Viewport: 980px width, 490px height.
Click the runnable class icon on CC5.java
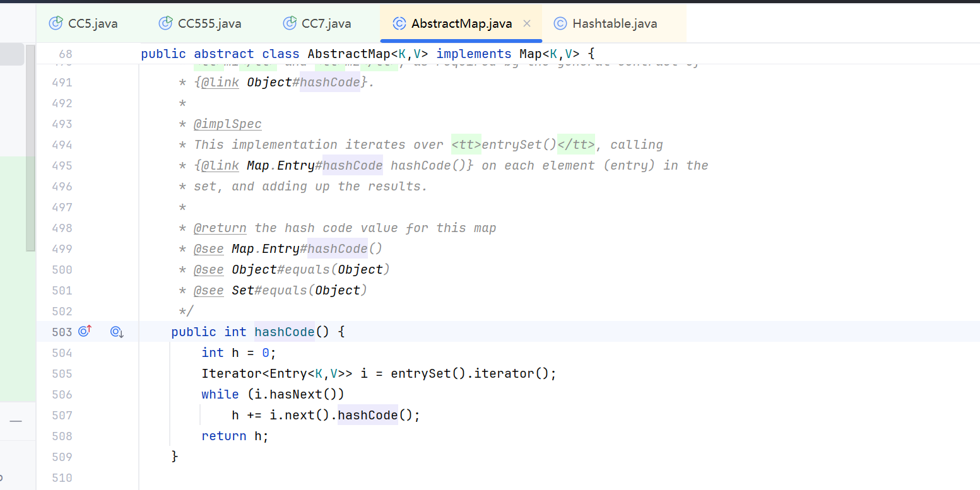tap(56, 24)
